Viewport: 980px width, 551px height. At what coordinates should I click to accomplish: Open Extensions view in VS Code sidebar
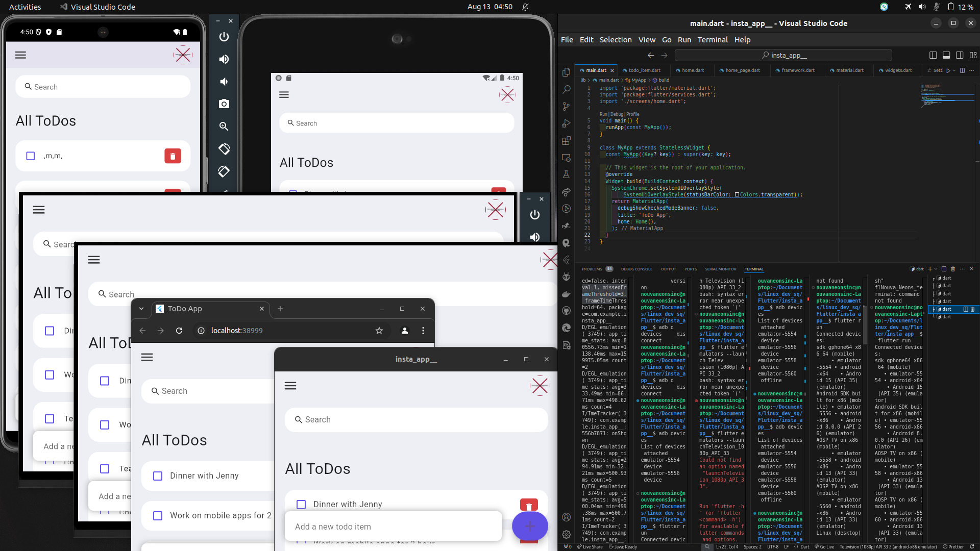[x=566, y=141]
